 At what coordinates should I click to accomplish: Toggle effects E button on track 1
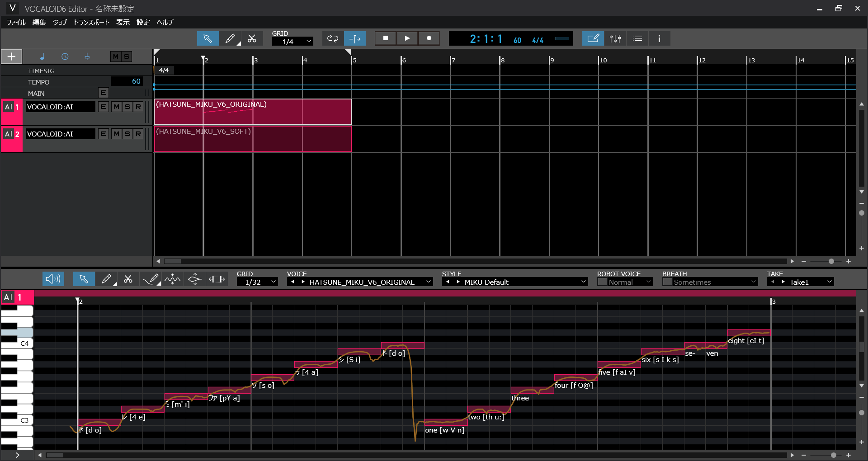point(104,107)
